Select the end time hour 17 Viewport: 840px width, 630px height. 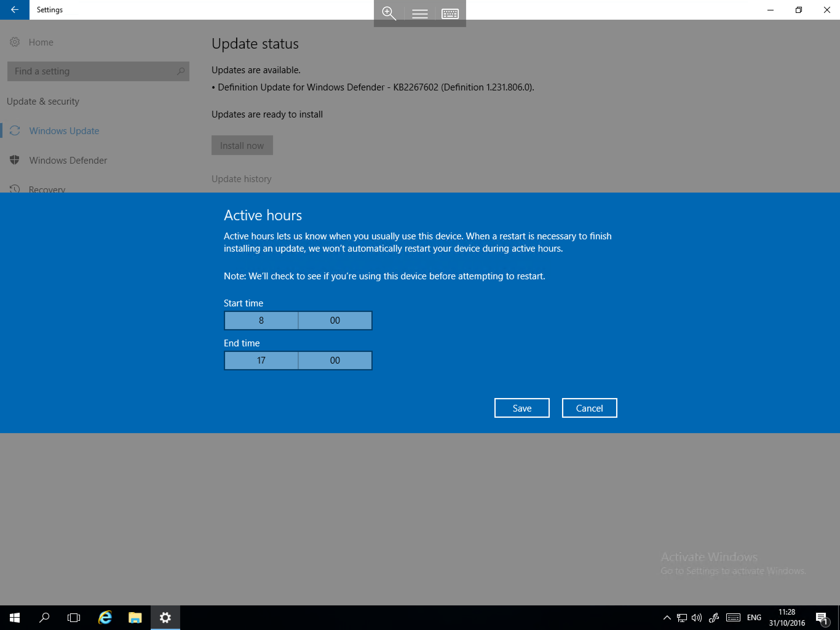pyautogui.click(x=261, y=360)
